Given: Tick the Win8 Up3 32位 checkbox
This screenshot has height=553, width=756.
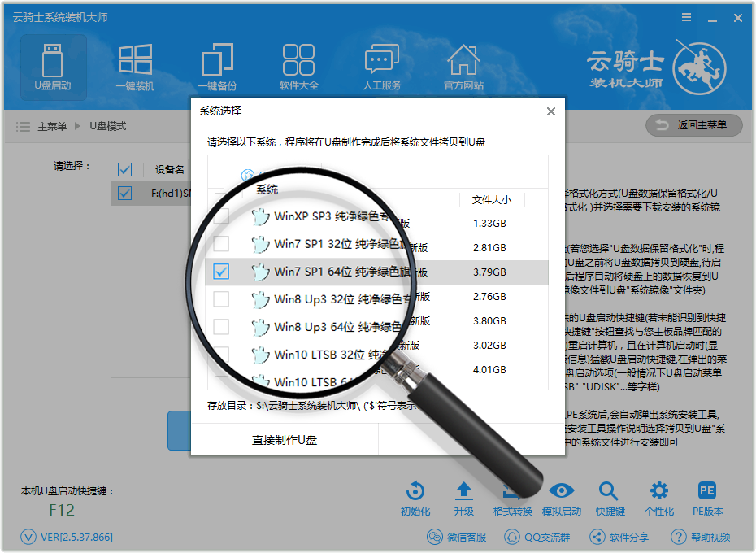Looking at the screenshot, I should [221, 299].
